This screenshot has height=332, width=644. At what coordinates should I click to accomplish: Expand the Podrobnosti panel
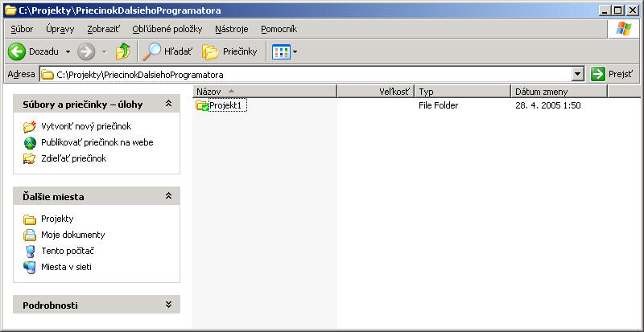(x=168, y=304)
